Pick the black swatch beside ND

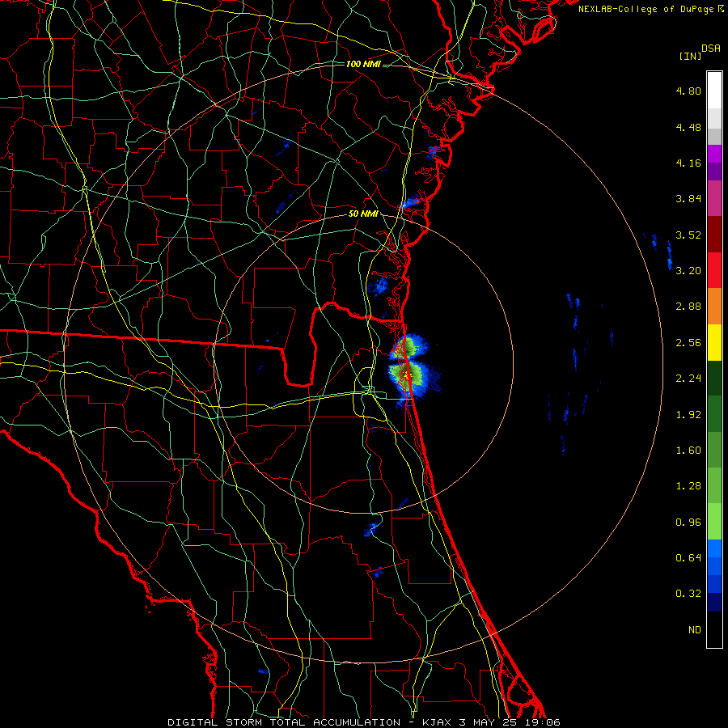tap(714, 629)
